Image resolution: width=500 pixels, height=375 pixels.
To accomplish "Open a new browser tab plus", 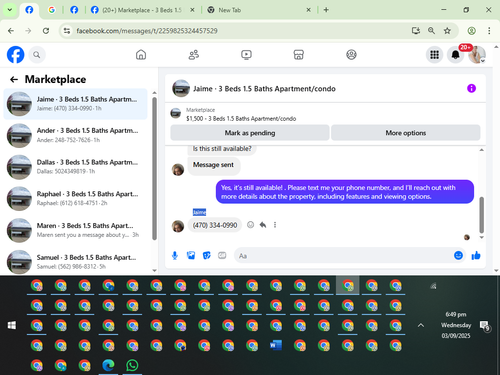I will [326, 10].
